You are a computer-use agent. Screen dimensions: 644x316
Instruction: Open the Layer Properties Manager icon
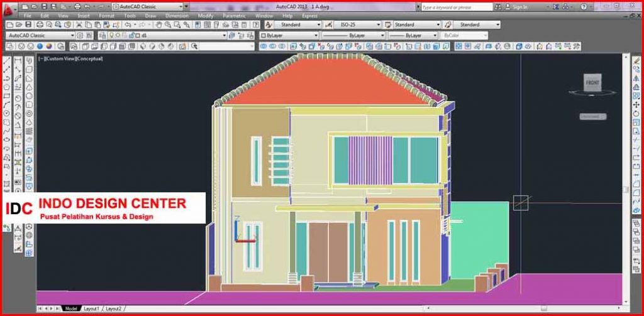coord(103,36)
